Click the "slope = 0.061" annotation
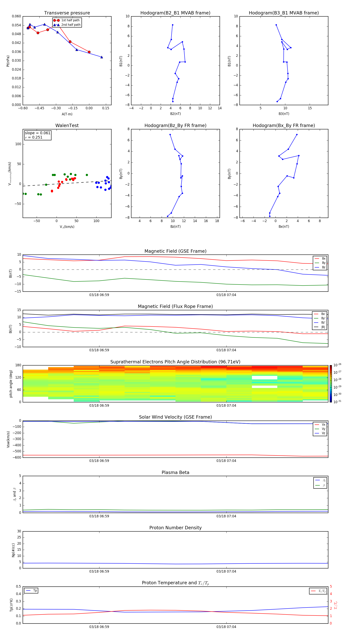Screen dimensions: 351x644 (x=38, y=133)
